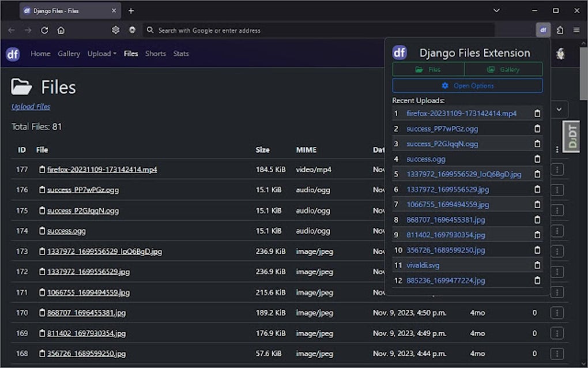Click the Django Files extension icon in browser toolbar
The image size is (588, 368).
tap(542, 30)
